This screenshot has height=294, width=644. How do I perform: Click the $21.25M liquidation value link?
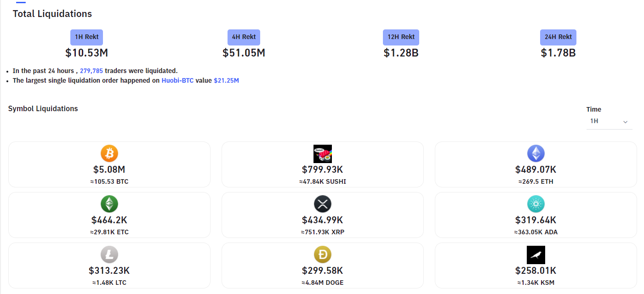(x=226, y=80)
